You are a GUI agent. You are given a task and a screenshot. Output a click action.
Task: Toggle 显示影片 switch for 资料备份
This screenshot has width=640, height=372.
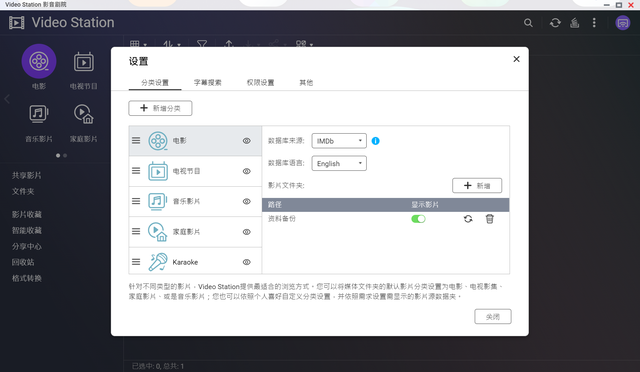coord(418,219)
